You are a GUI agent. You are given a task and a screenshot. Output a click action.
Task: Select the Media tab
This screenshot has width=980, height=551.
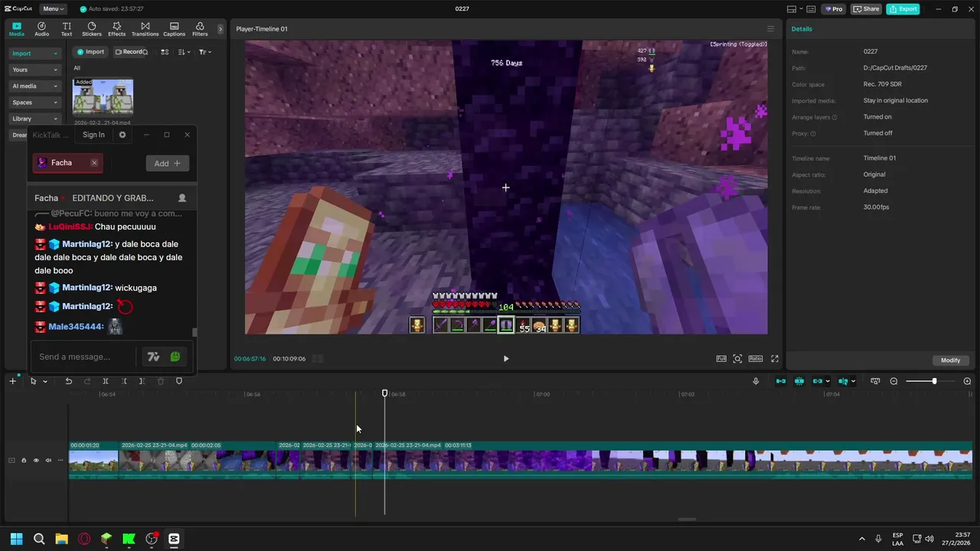16,29
